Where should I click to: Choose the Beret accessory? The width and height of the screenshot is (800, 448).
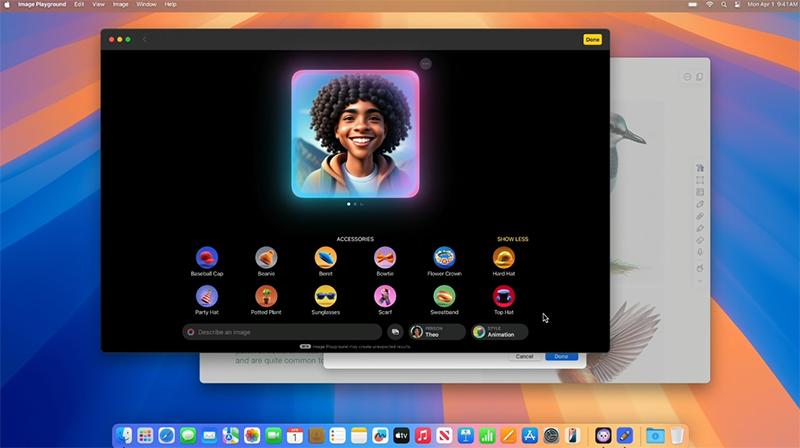point(325,258)
